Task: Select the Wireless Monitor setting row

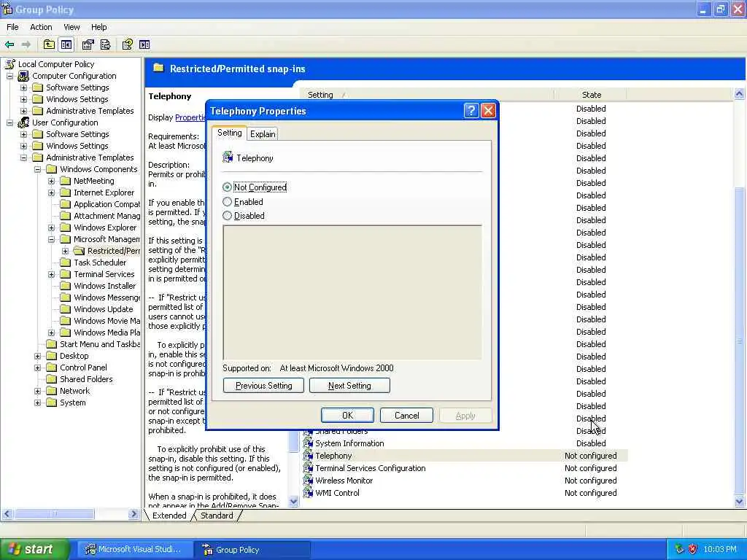Action: [x=465, y=481]
